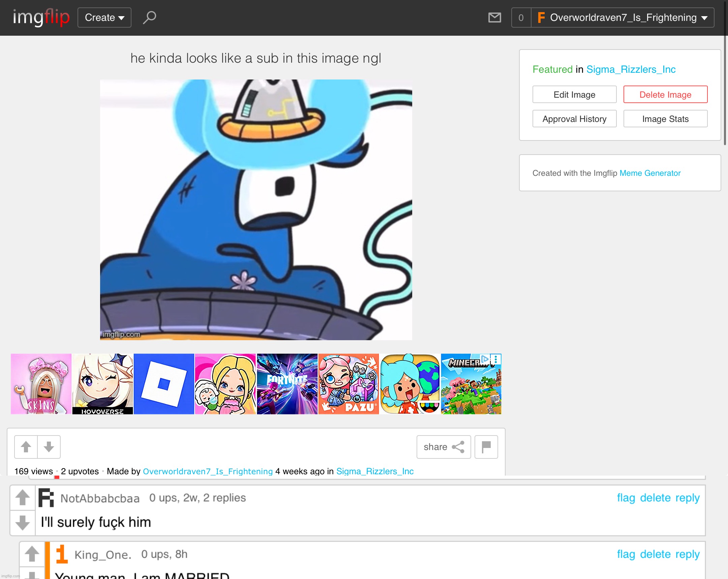The height and width of the screenshot is (579, 728).
Task: Flag the image with flag icon
Action: click(486, 447)
